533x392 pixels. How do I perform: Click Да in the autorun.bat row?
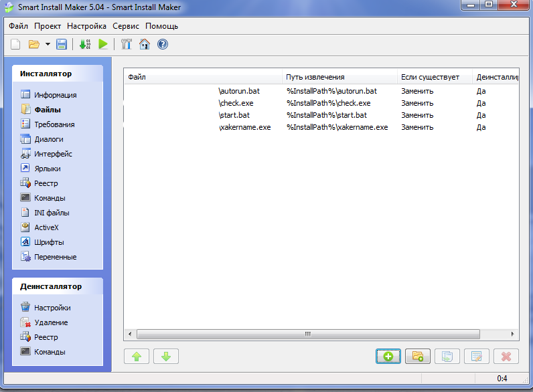481,91
